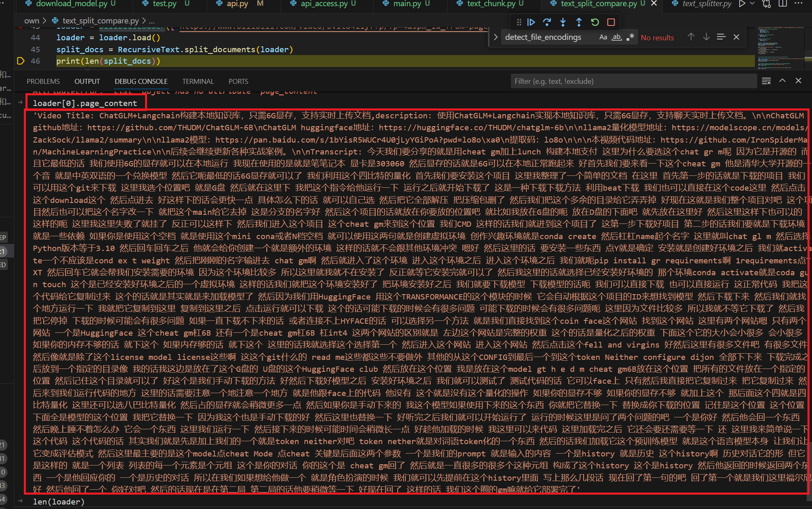Maximize panel size with the chevron
812x509 pixels.
pyautogui.click(x=782, y=81)
